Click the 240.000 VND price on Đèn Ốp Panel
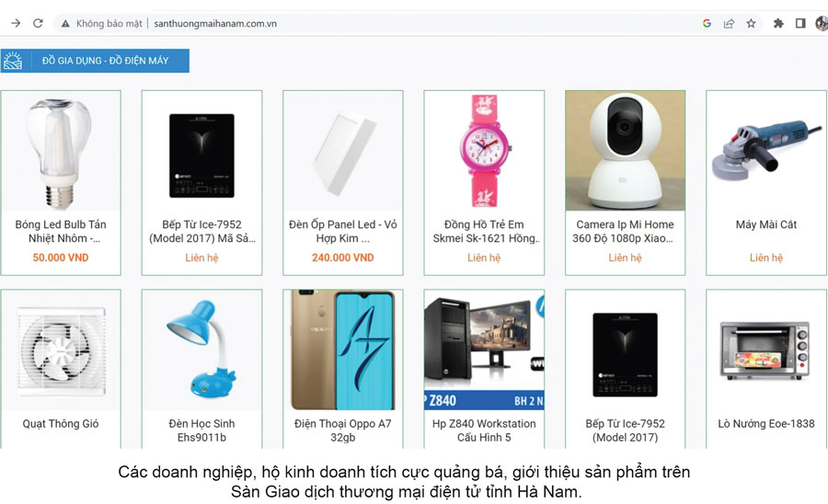 (x=343, y=258)
